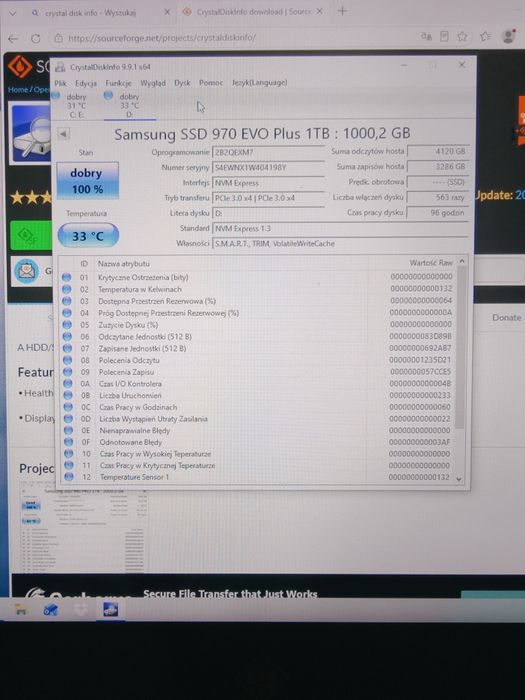The width and height of the screenshot is (525, 700).
Task: Click status icon of Krytyczne Ostrzeżenia row
Action: click(x=67, y=277)
